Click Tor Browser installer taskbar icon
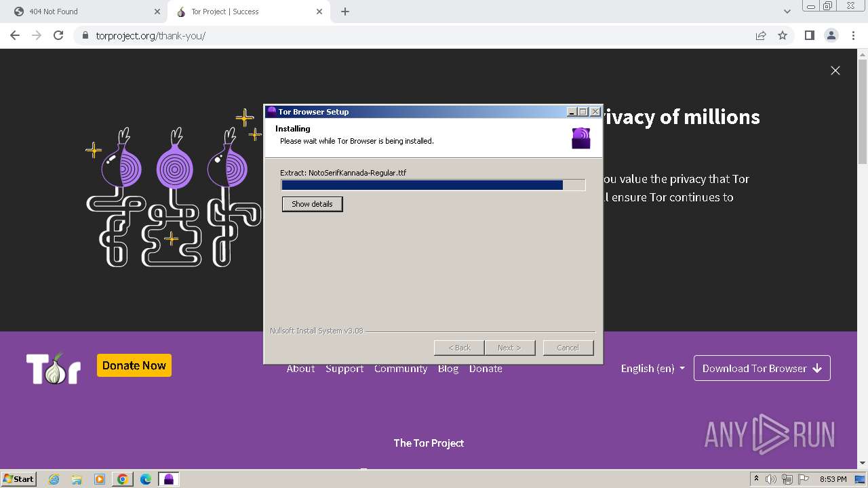This screenshot has width=868, height=488. (169, 479)
